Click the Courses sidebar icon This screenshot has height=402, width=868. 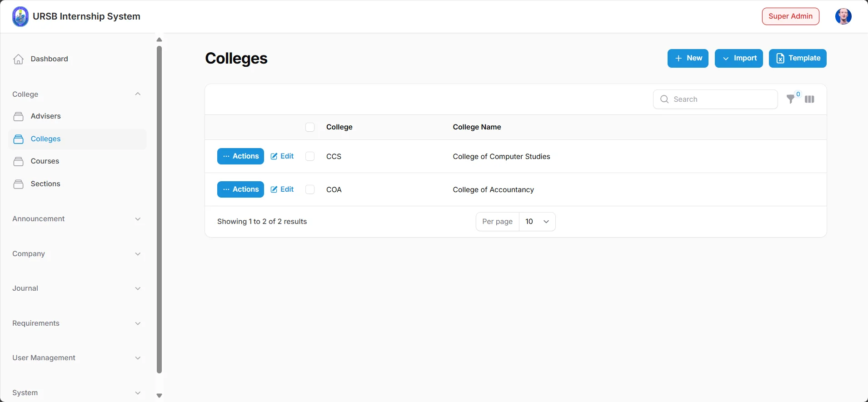(19, 161)
